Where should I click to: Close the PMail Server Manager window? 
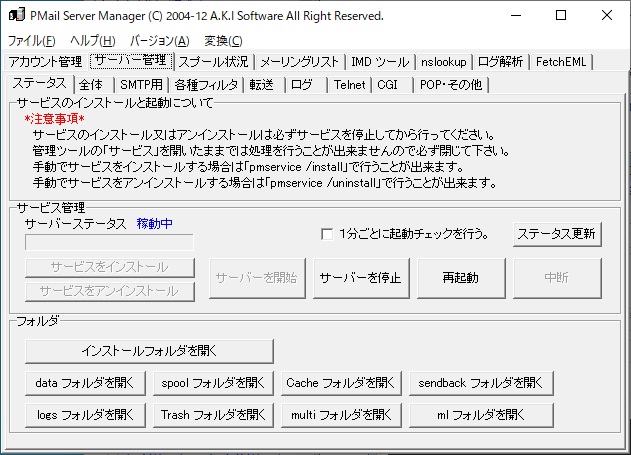click(607, 15)
